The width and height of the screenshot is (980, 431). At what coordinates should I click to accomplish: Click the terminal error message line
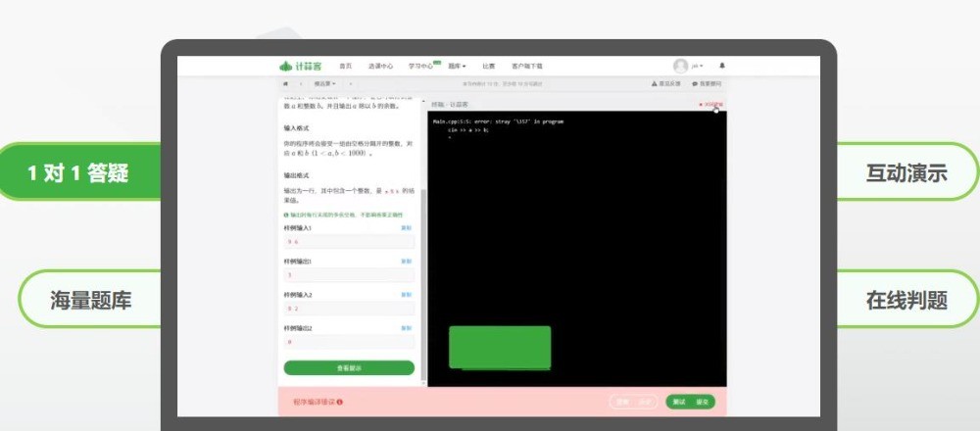pyautogui.click(x=498, y=121)
